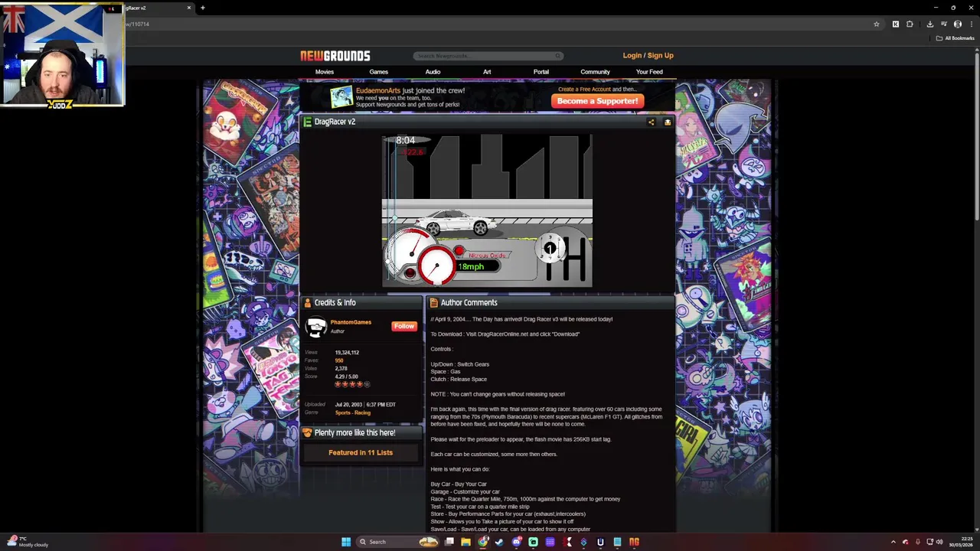Bookmark this page with the star icon
Image resolution: width=980 pixels, height=551 pixels.
pyautogui.click(x=877, y=24)
